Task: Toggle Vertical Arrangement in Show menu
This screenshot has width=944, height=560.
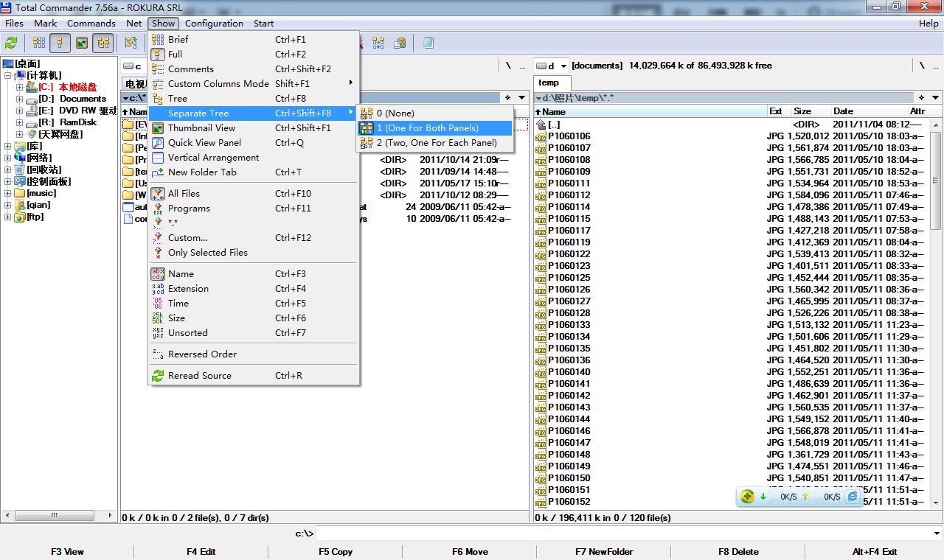Action: click(x=213, y=158)
